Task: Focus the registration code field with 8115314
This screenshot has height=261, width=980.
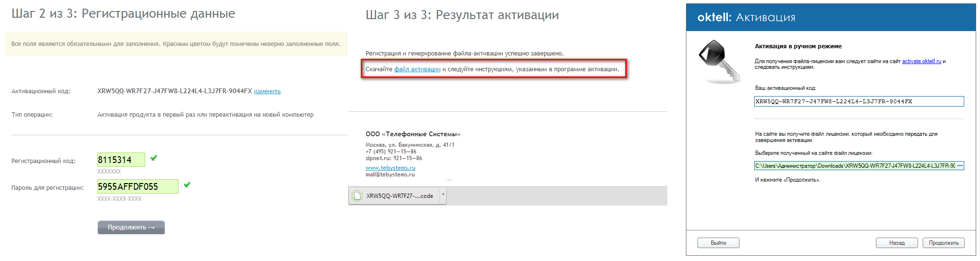Action: pos(121,160)
